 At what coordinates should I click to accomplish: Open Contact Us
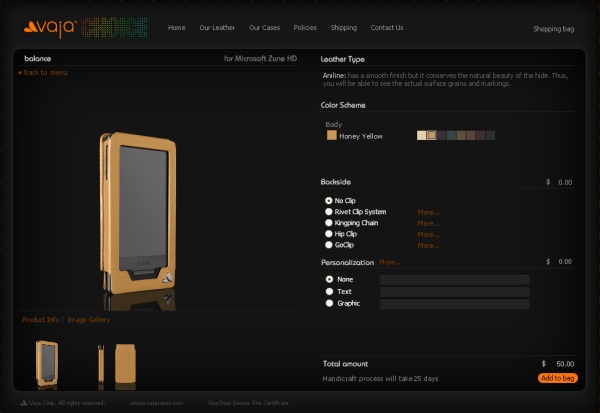coord(387,28)
